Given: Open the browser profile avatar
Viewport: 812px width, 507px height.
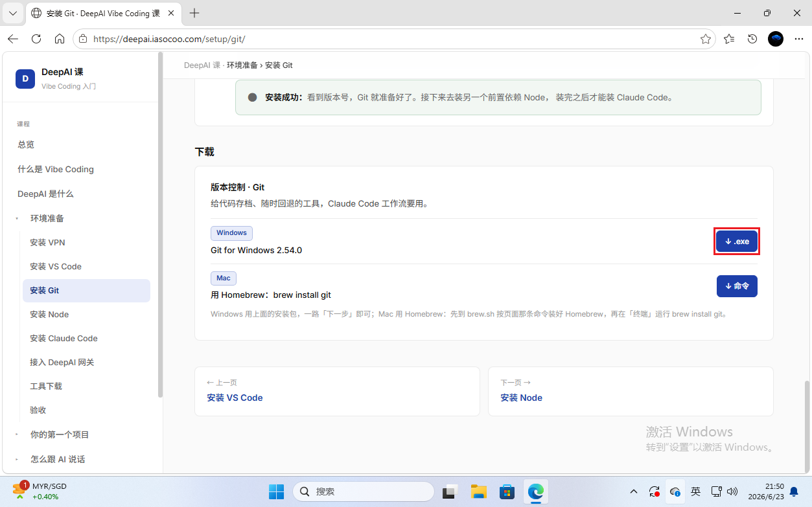Looking at the screenshot, I should [776, 39].
